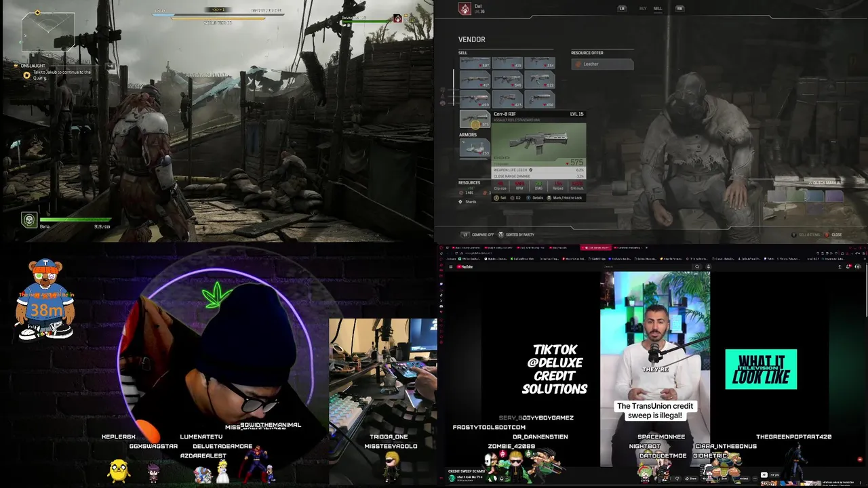Viewport: 868px width, 488px height.
Task: Select the weapon priced 387 in sell grid
Action: click(475, 62)
